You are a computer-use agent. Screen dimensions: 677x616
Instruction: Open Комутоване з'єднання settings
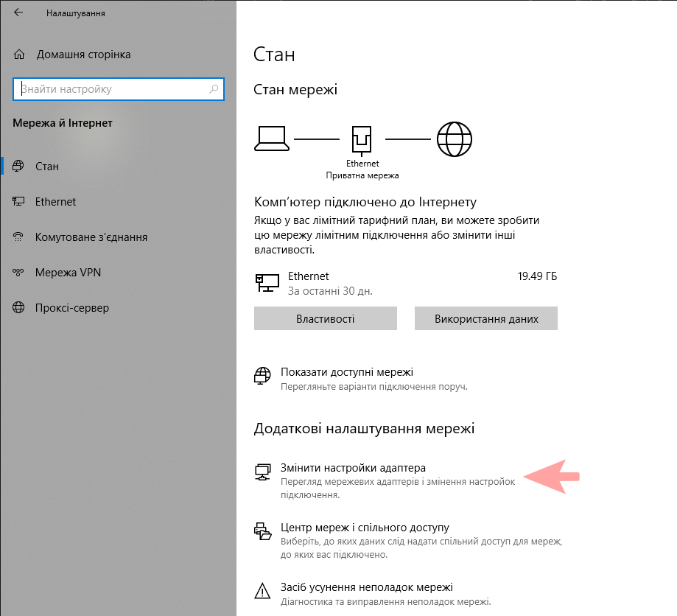(x=88, y=237)
